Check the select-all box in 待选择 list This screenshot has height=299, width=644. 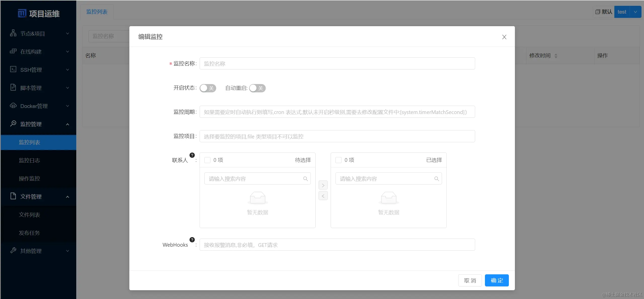click(207, 160)
